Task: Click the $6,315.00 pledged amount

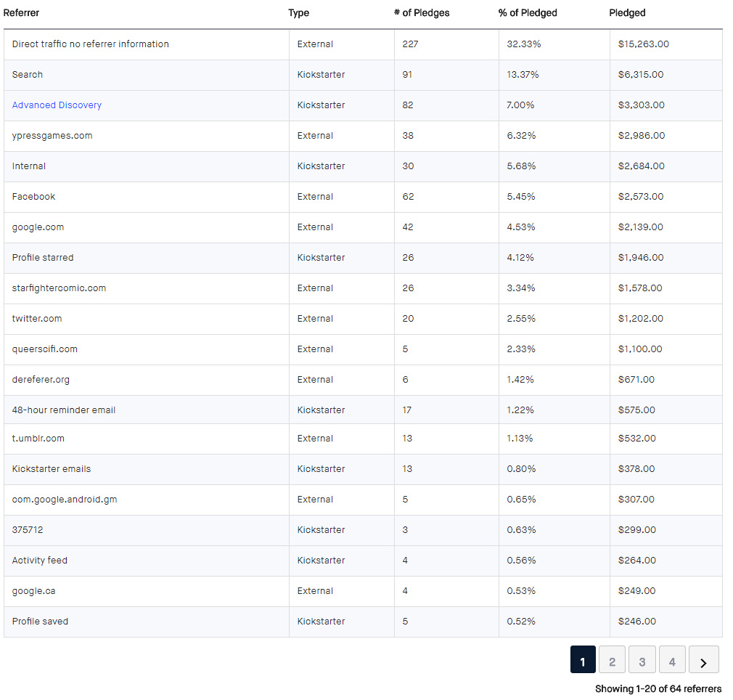Action: [640, 75]
